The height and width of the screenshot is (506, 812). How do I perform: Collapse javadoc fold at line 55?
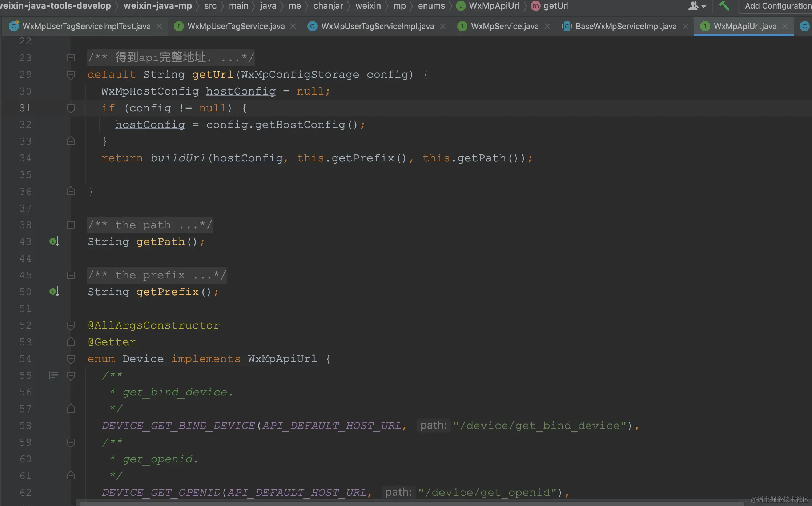[71, 376]
